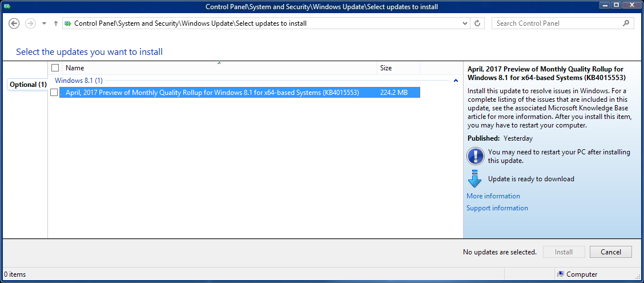Click the Up one level arrow
The width and height of the screenshot is (644, 283).
tap(55, 23)
